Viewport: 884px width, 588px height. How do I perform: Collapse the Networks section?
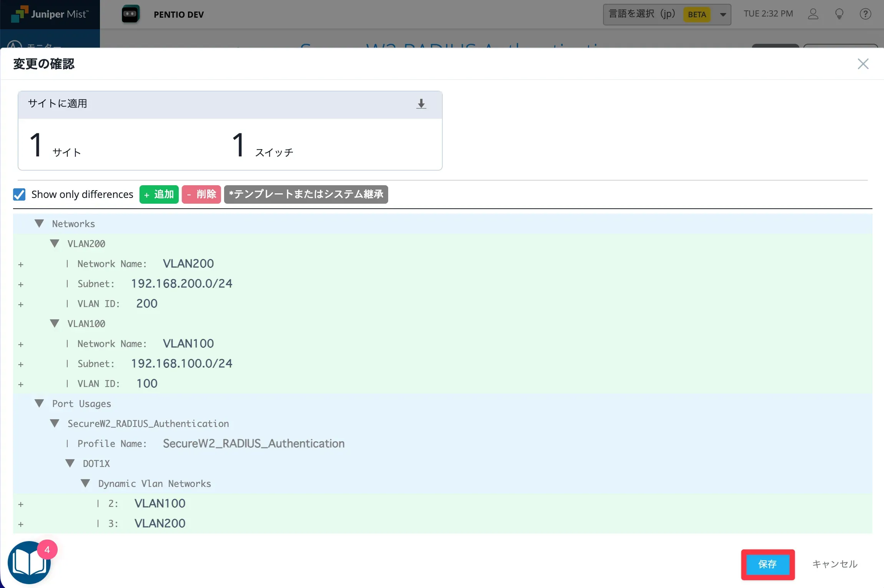point(39,224)
